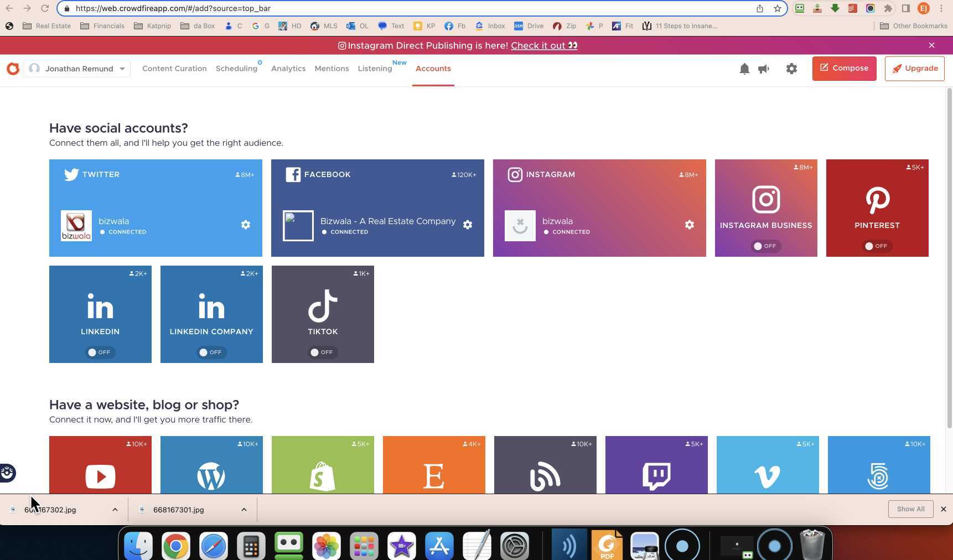The height and width of the screenshot is (560, 953).
Task: Click the Facebook page profile thumbnail
Action: pos(298,226)
